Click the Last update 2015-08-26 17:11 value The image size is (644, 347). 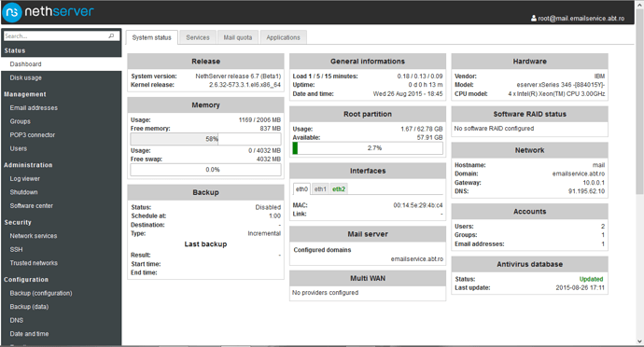pyautogui.click(x=581, y=287)
